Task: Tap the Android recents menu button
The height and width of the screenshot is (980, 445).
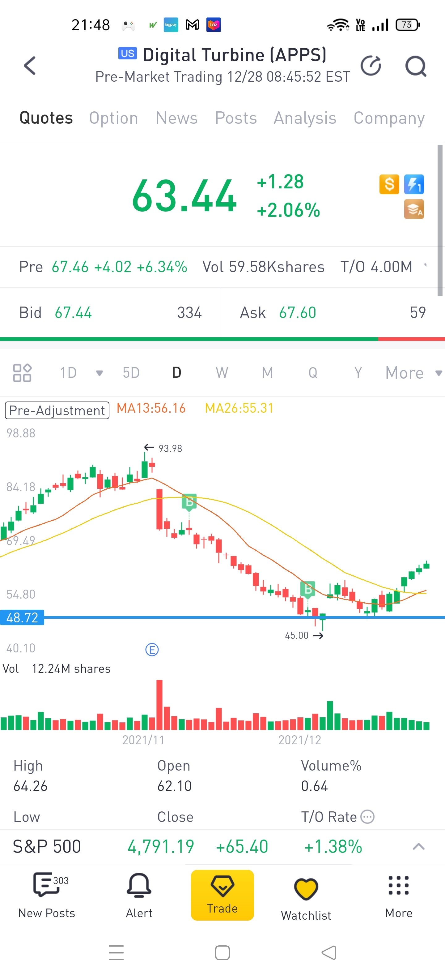Action: tap(116, 952)
